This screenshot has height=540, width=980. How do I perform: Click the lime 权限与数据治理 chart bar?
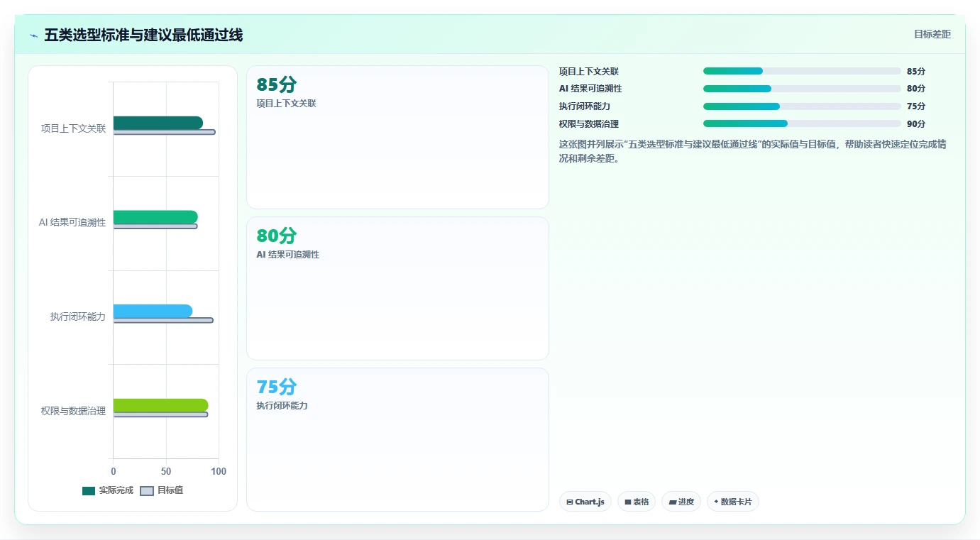tap(160, 405)
